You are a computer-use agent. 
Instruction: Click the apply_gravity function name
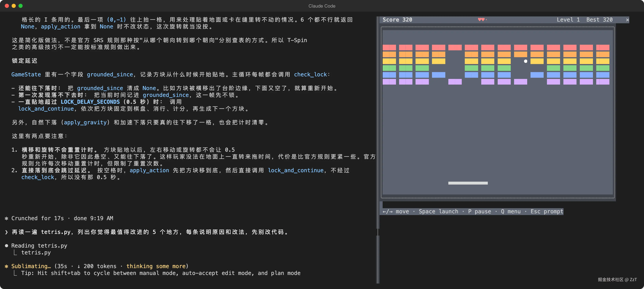85,123
